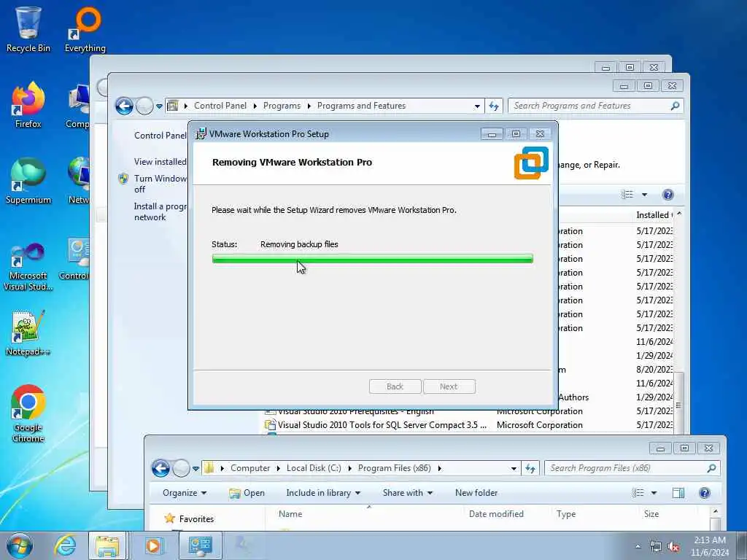The width and height of the screenshot is (747, 560).
Task: Expand Explorer address bar history dropdown
Action: click(514, 469)
